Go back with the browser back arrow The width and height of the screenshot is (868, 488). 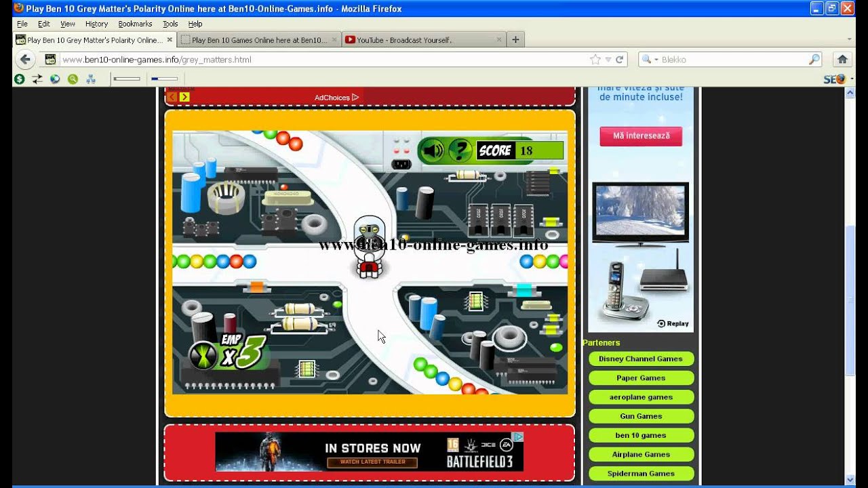click(25, 60)
